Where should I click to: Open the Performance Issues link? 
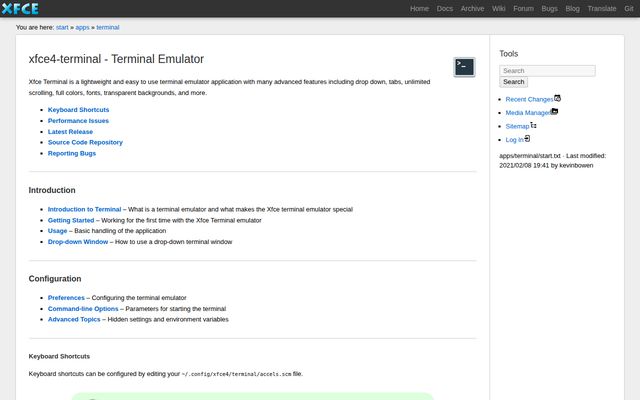pos(78,121)
